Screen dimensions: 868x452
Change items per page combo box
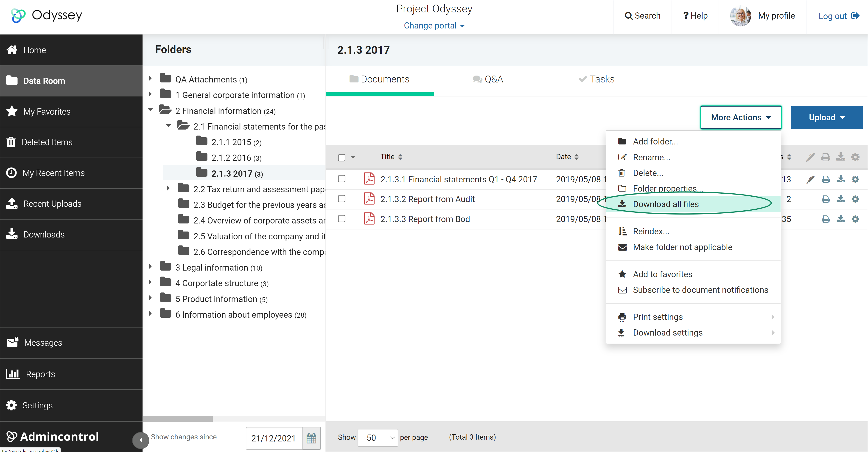(377, 438)
